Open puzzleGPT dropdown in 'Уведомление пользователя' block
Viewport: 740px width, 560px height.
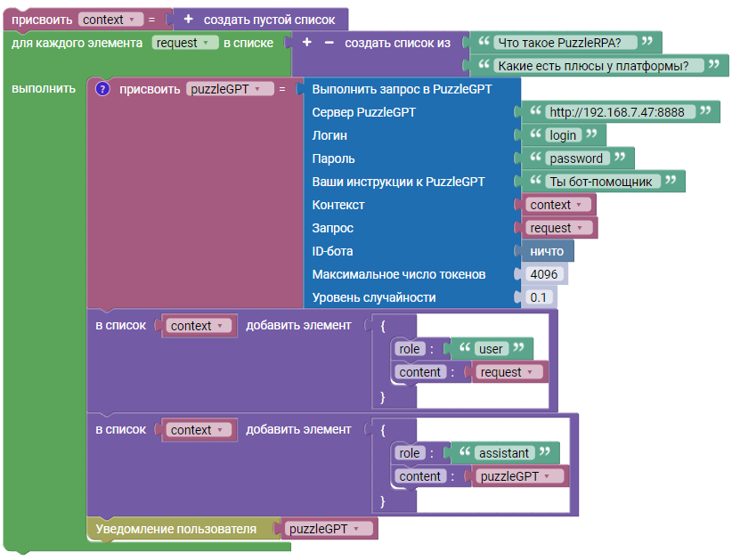[x=329, y=529]
